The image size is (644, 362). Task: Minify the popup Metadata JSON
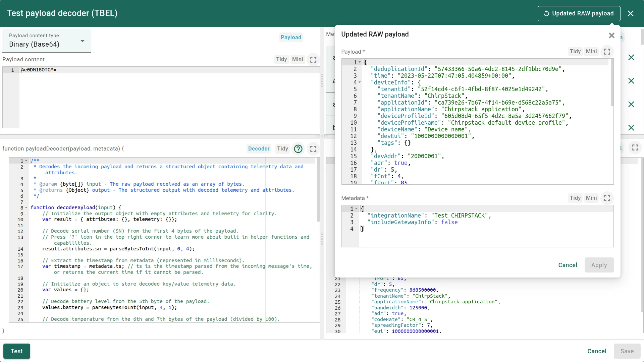[x=591, y=198]
